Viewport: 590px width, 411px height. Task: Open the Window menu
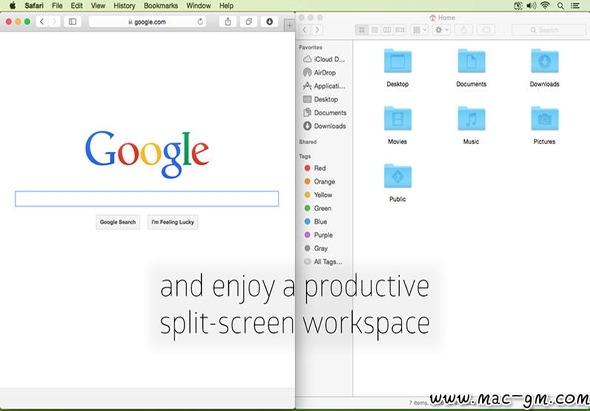tap(198, 6)
